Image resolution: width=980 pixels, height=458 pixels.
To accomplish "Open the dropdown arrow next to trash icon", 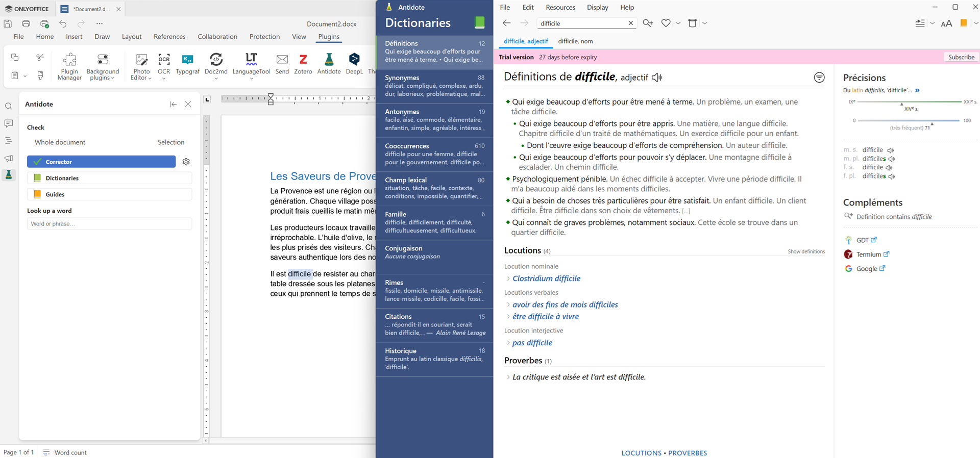I will click(x=704, y=23).
